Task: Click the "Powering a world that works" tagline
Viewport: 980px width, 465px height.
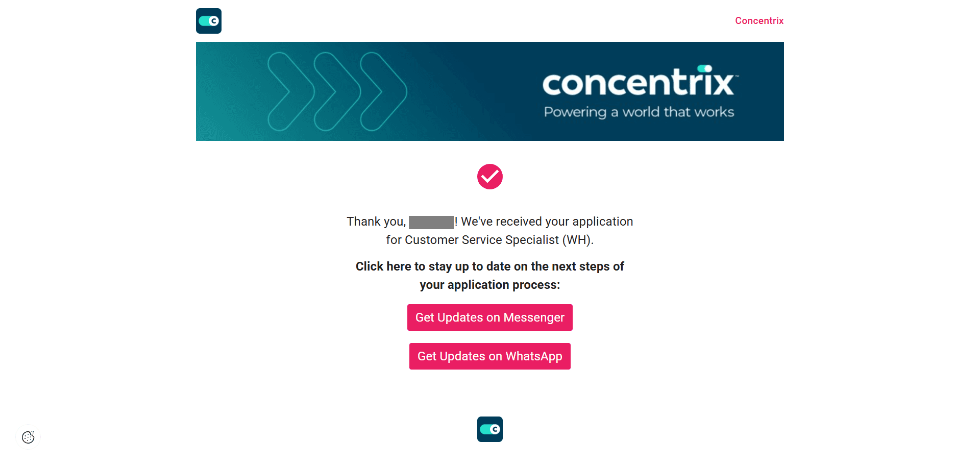Action: tap(639, 112)
